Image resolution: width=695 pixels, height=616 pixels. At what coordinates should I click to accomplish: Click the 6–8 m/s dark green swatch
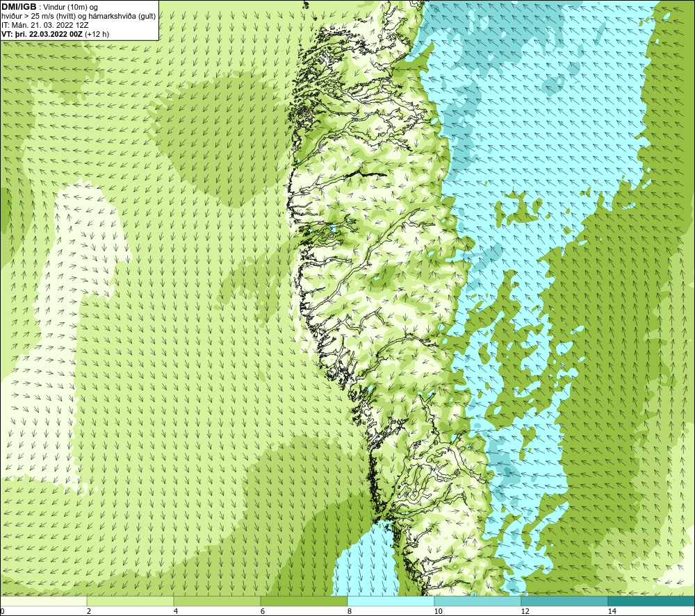(304, 601)
